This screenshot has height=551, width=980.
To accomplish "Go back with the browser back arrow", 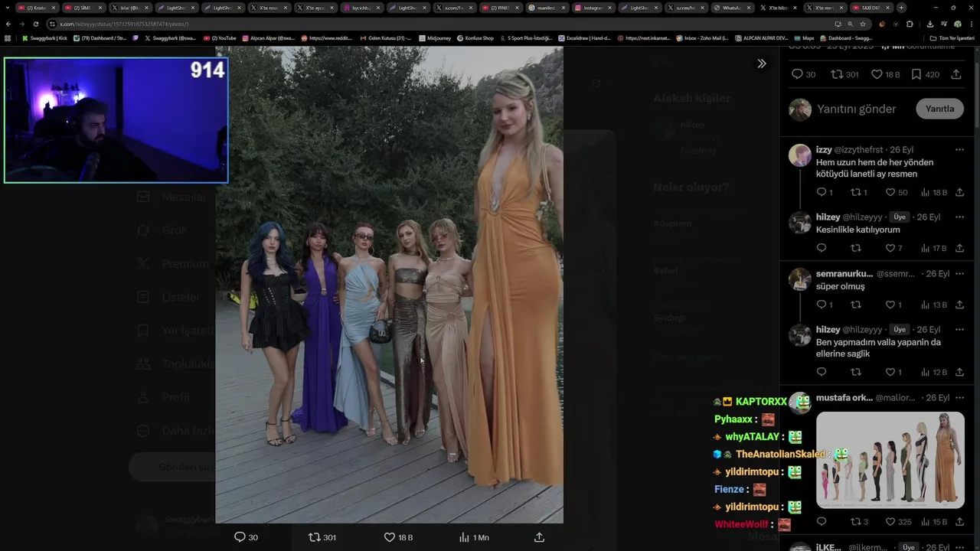I will [x=8, y=24].
